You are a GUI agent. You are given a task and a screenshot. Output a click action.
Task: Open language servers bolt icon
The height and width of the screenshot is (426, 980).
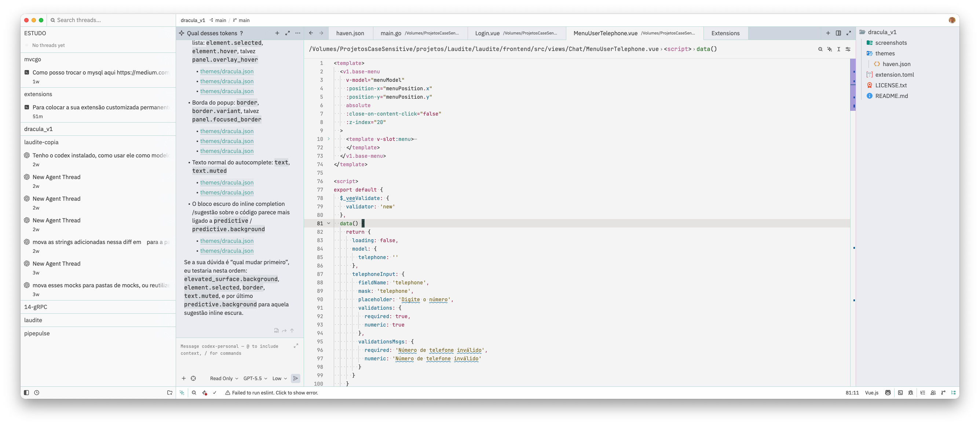point(205,393)
